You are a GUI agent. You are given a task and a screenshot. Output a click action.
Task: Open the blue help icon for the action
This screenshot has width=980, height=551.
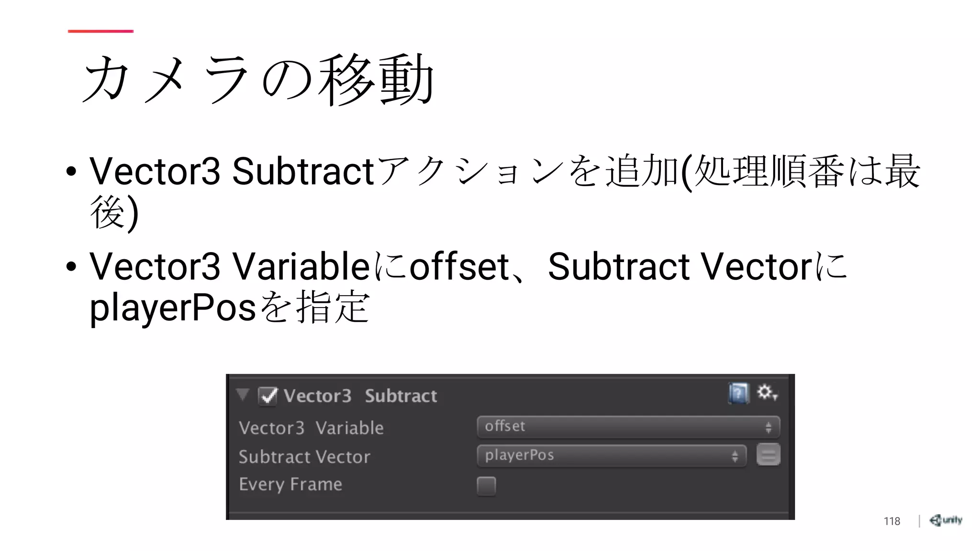click(738, 394)
